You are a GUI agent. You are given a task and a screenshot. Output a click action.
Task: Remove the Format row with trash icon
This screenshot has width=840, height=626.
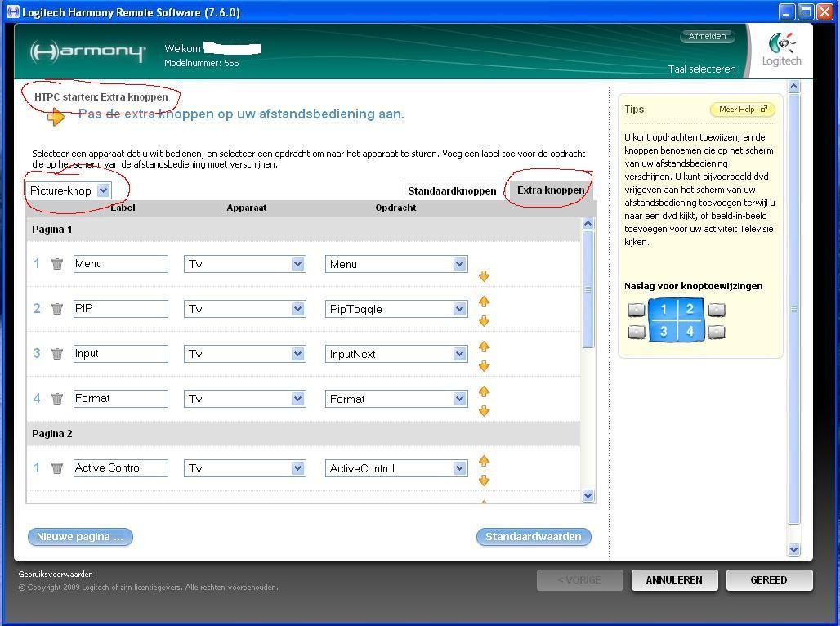(56, 399)
